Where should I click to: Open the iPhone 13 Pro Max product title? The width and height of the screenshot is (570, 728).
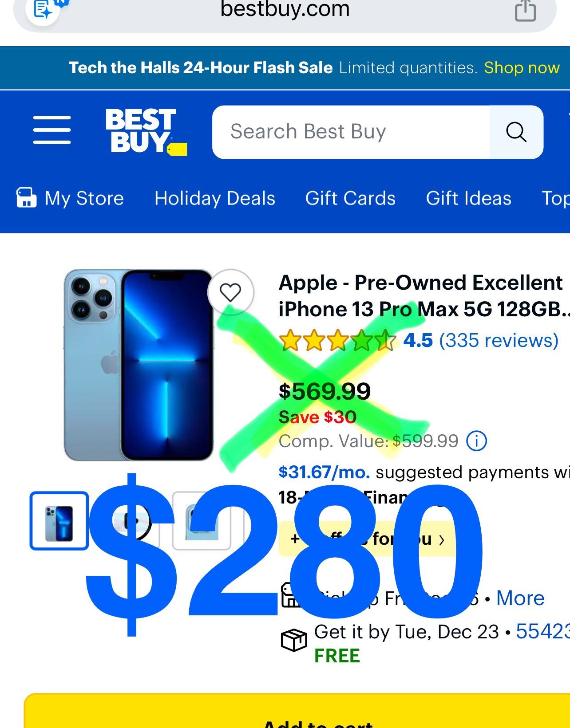424,296
